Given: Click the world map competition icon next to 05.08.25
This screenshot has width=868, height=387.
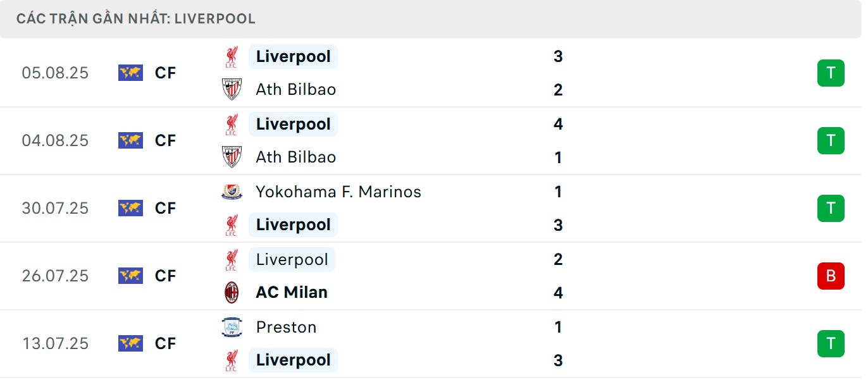Looking at the screenshot, I should point(130,73).
